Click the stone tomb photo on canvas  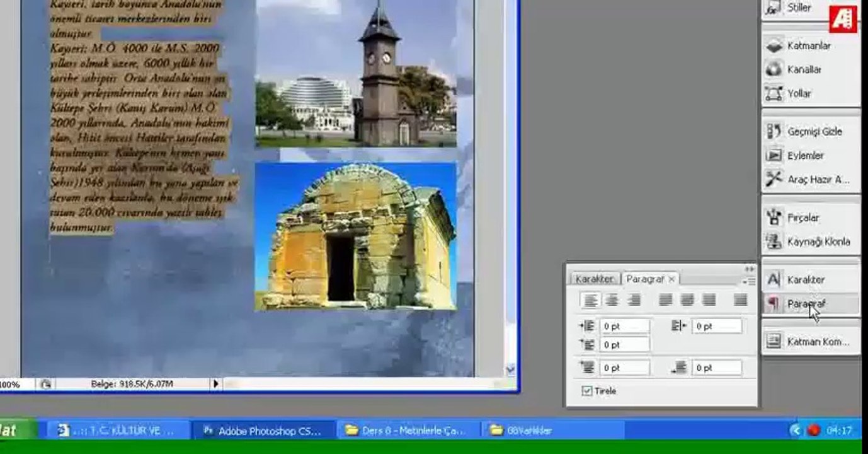click(355, 236)
